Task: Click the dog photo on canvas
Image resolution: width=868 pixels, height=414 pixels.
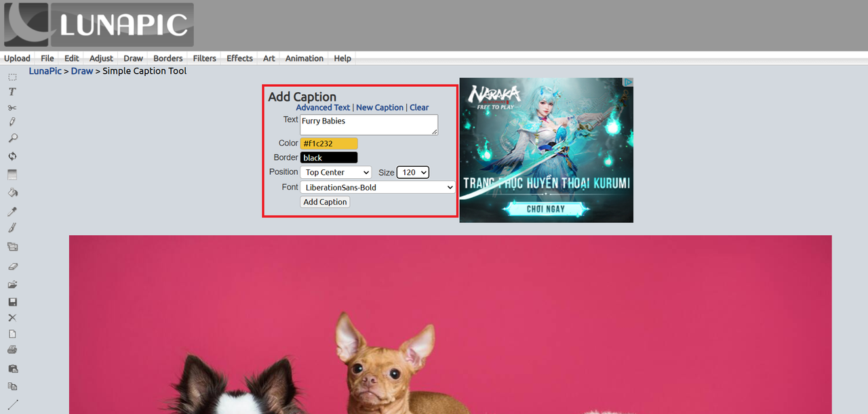Action: pyautogui.click(x=450, y=325)
